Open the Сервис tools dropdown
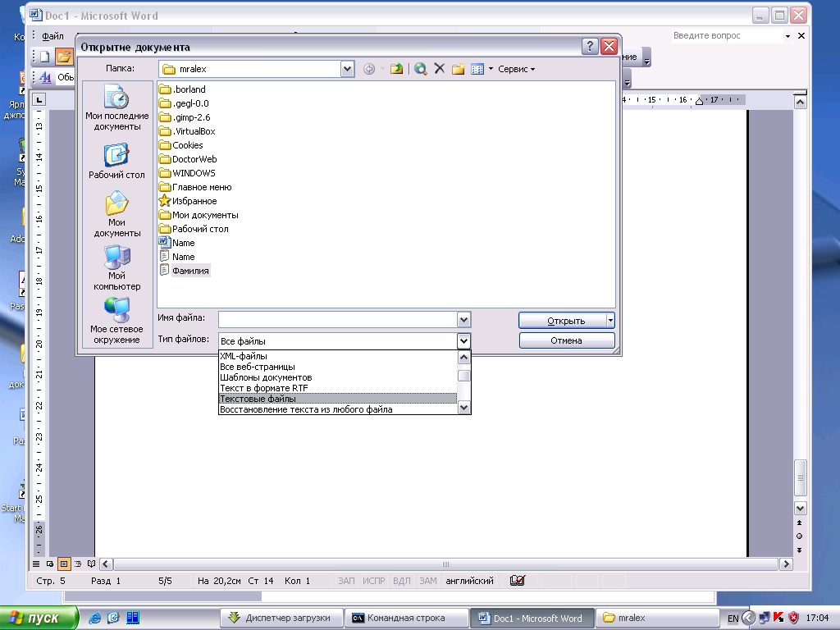Image resolution: width=840 pixels, height=630 pixels. [x=516, y=69]
